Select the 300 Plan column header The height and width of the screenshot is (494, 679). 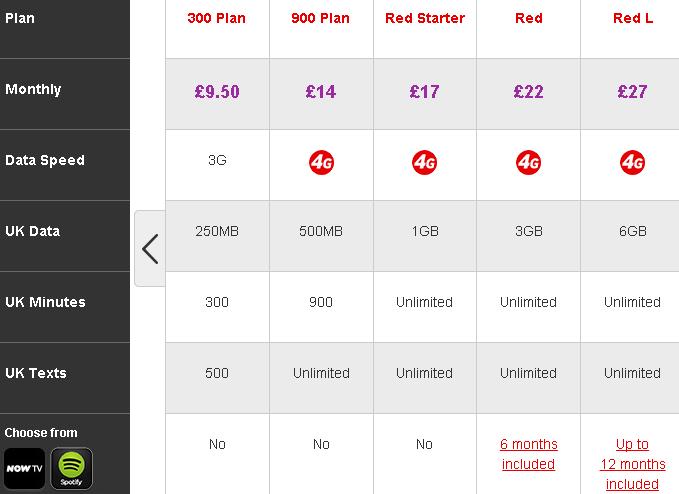point(217,18)
